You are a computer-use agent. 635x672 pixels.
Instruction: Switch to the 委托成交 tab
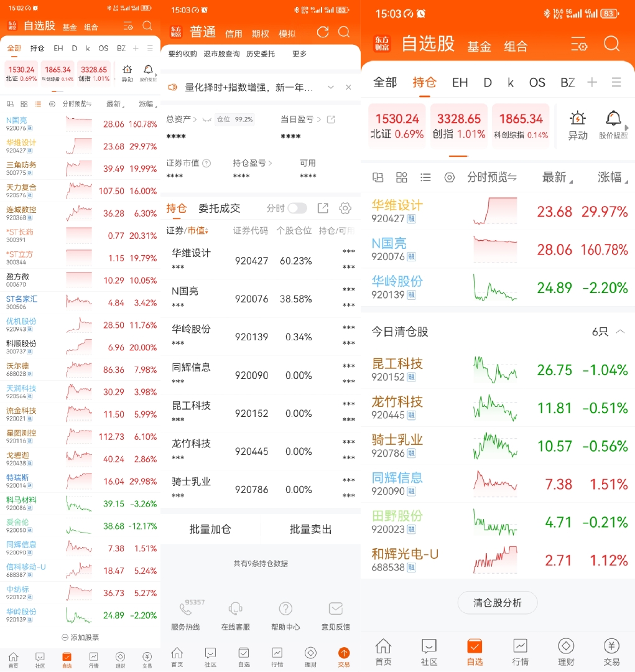pyautogui.click(x=220, y=208)
